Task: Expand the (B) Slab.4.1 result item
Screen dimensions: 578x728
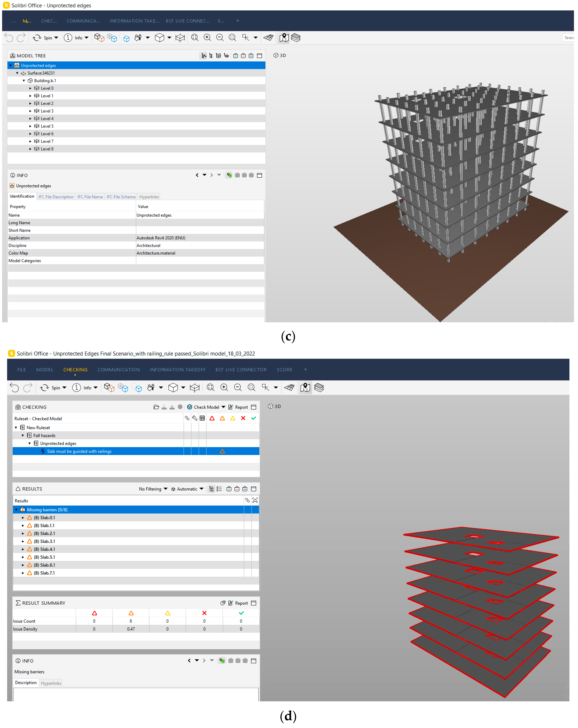Action: pyautogui.click(x=23, y=549)
